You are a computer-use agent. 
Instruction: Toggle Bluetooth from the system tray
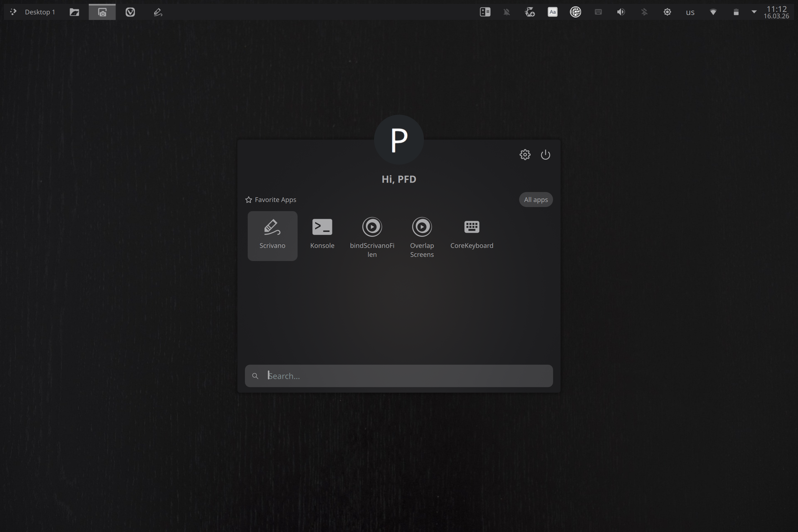coord(644,12)
